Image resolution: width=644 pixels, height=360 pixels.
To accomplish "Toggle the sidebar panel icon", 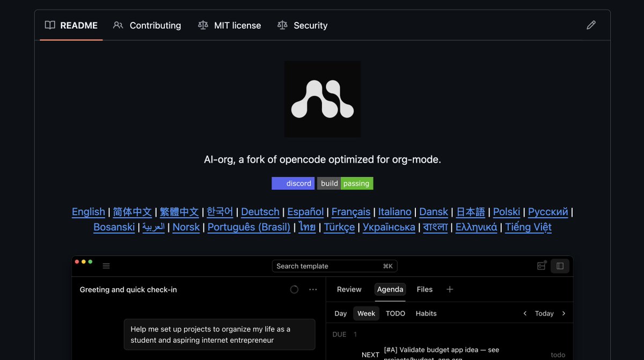I will pyautogui.click(x=560, y=266).
